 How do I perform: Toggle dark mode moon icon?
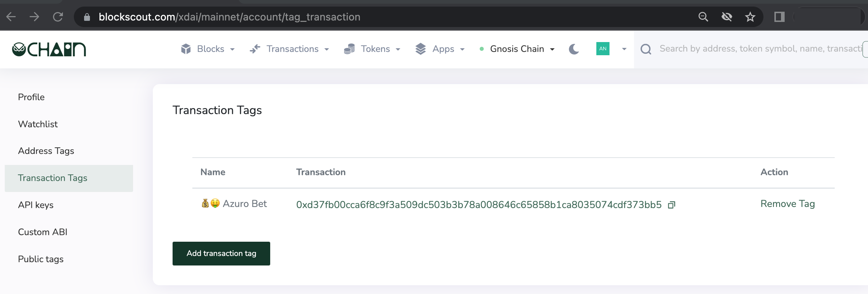(574, 49)
